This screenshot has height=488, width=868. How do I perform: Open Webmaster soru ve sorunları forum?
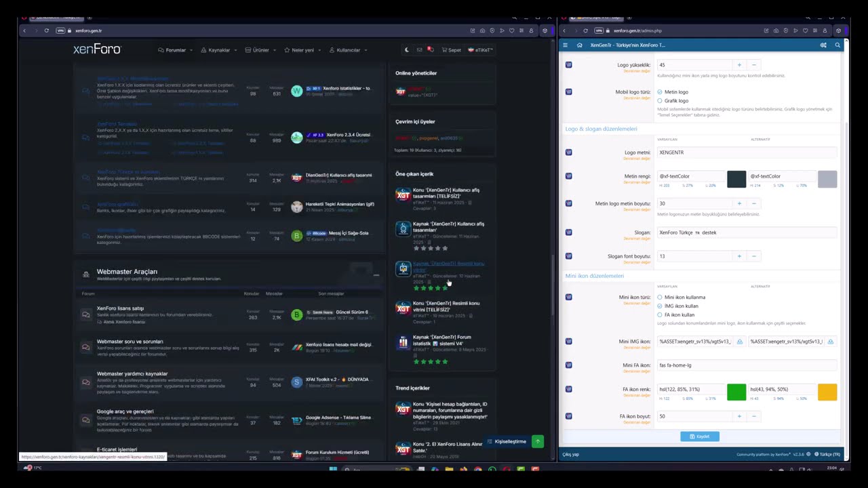tap(130, 342)
